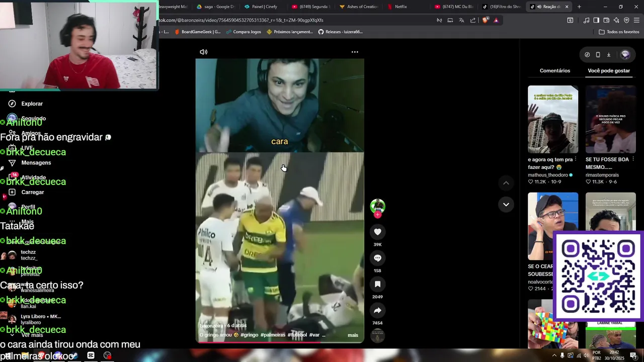The height and width of the screenshot is (362, 644).
Task: Open a new browser tab with plus button
Action: point(579,7)
